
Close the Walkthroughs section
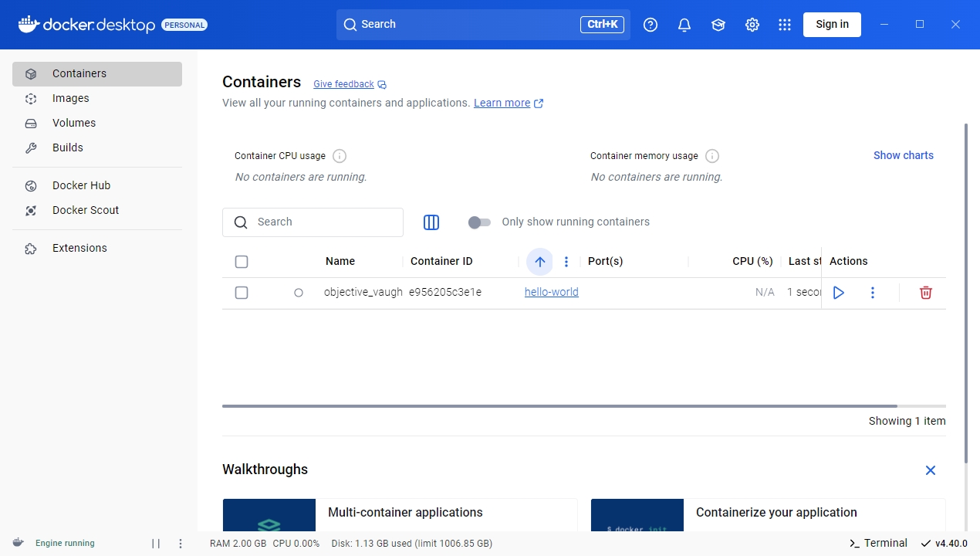point(931,470)
